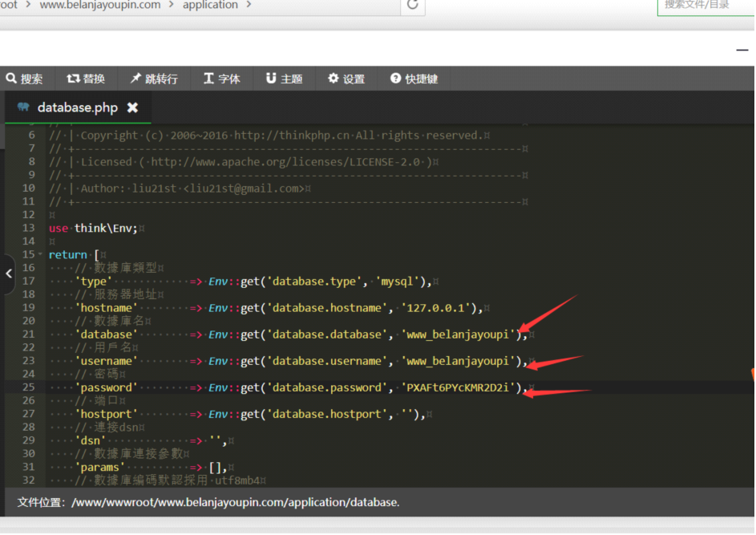The height and width of the screenshot is (535, 756).
Task: Collapse the return block fold arrow on line 15
Action: [41, 254]
